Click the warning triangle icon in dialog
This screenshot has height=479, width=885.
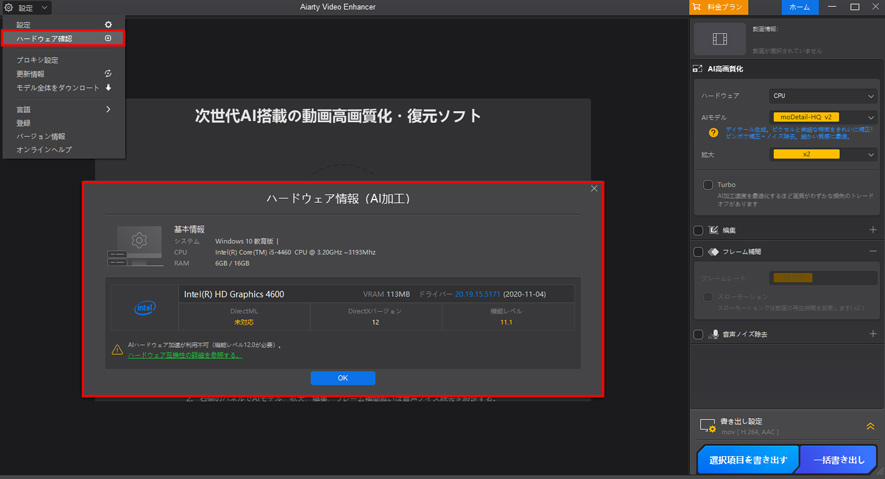tap(117, 350)
